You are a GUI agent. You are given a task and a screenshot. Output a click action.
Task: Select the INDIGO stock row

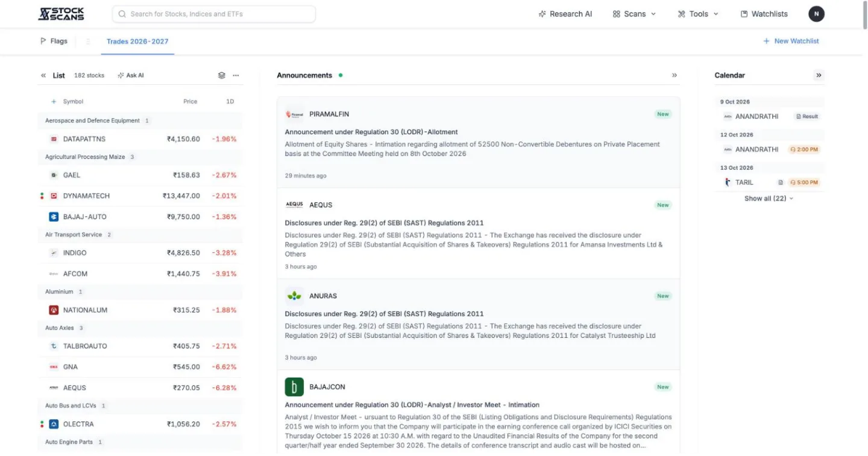pos(140,253)
